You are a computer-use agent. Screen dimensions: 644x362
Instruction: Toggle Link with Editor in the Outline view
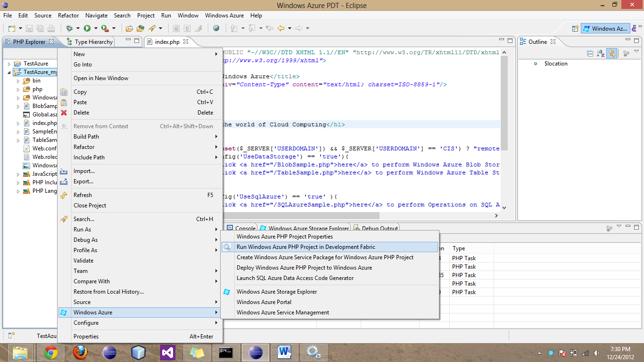tap(612, 53)
